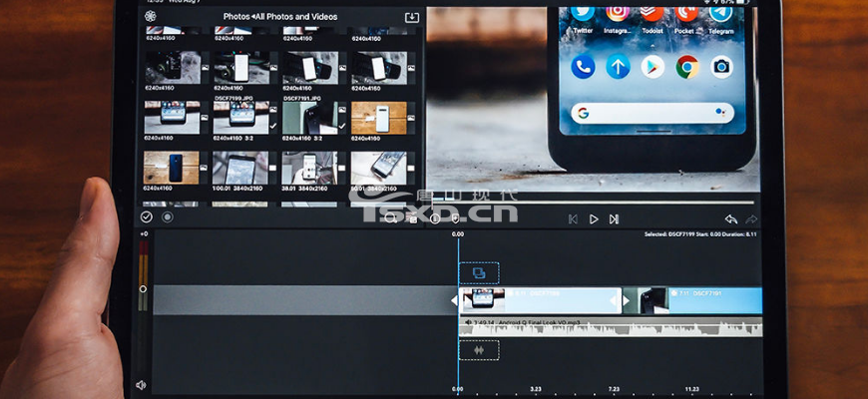
Task: Click the 0.00 playhead marker above the timeline
Action: pos(458,234)
